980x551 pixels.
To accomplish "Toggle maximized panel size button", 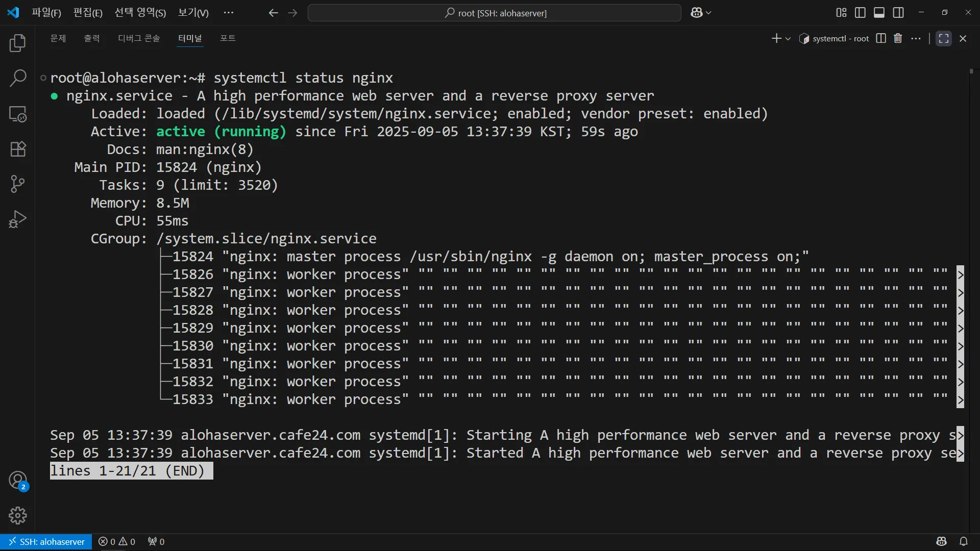I will 943,38.
